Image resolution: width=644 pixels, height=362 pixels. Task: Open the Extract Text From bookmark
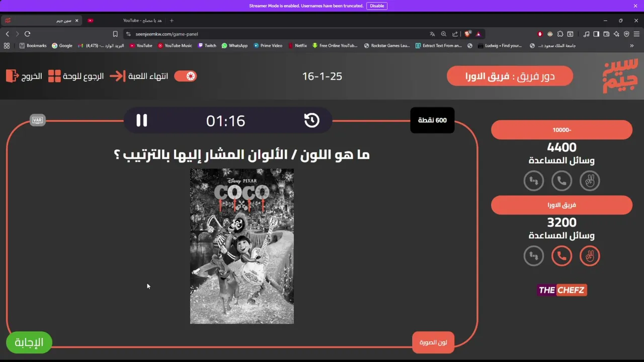coord(438,45)
